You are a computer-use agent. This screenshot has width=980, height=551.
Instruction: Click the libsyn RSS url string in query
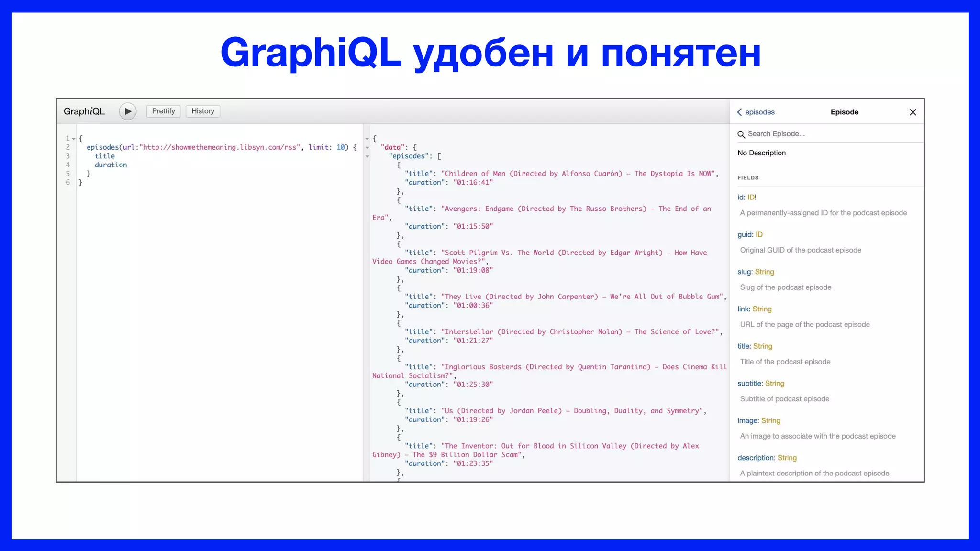coord(220,147)
